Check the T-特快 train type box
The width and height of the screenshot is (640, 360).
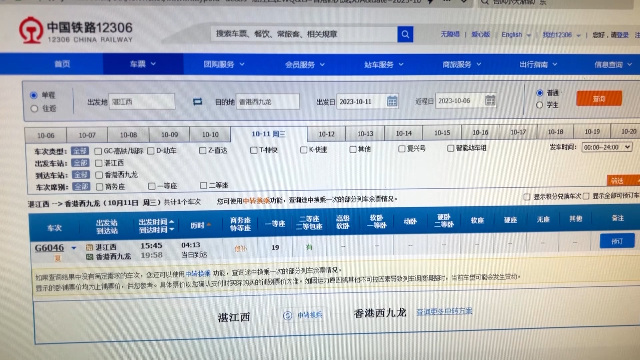click(x=253, y=150)
